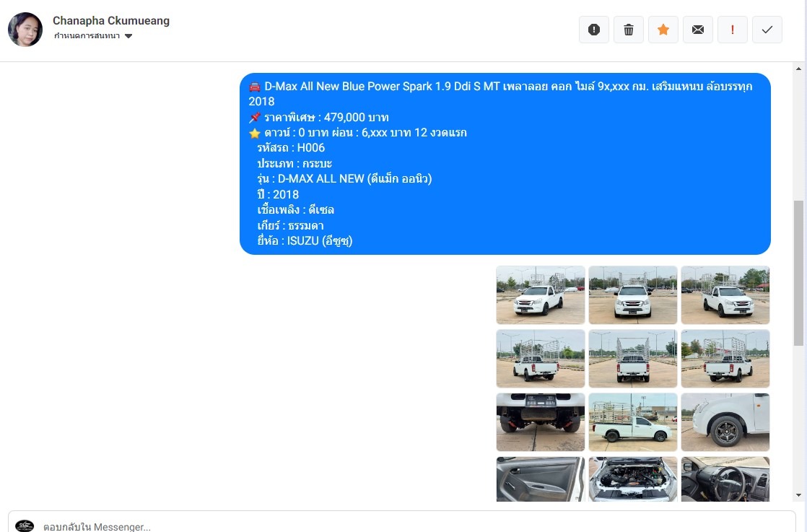Delete conversation with the trash icon

629,30
